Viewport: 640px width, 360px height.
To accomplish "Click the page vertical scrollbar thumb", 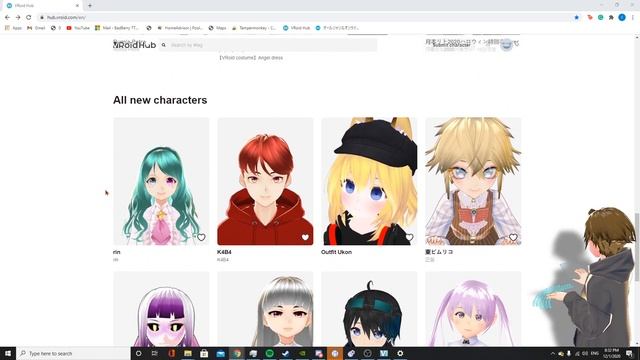I will tap(637, 247).
